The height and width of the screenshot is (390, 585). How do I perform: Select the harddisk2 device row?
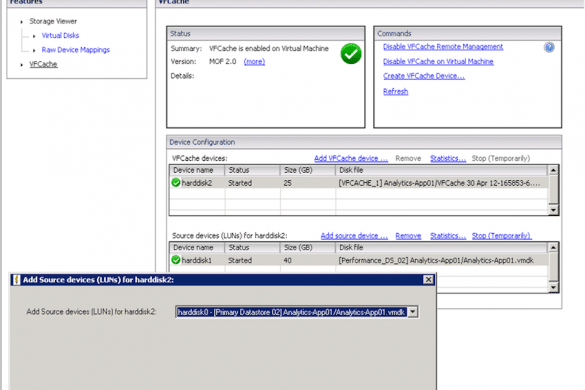pyautogui.click(x=359, y=183)
